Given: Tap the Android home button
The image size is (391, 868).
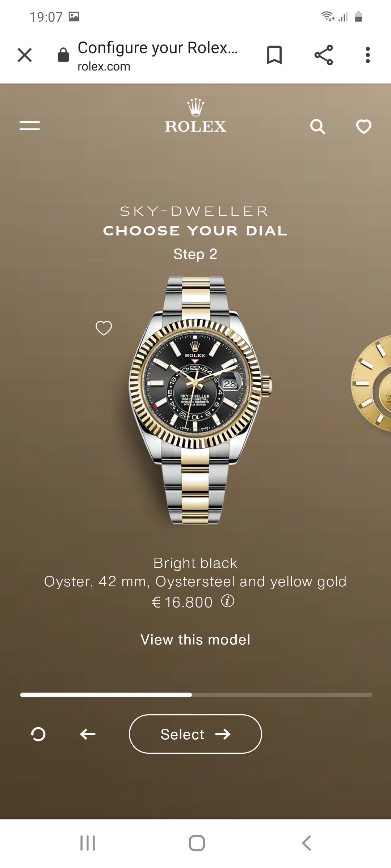Looking at the screenshot, I should [x=197, y=843].
